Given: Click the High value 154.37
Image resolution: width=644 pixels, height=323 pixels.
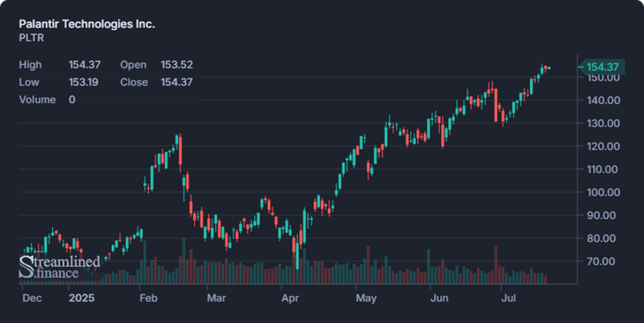Looking at the screenshot, I should click(x=85, y=65).
